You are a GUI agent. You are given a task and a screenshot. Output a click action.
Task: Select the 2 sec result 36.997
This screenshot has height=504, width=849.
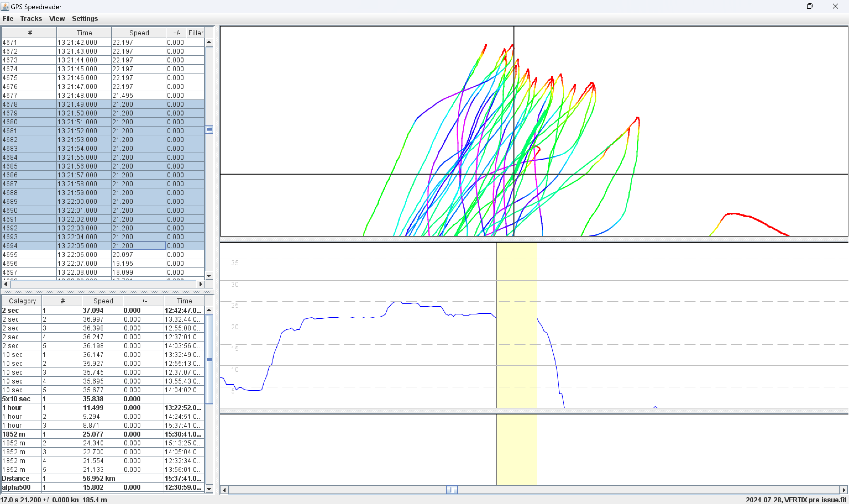click(103, 319)
